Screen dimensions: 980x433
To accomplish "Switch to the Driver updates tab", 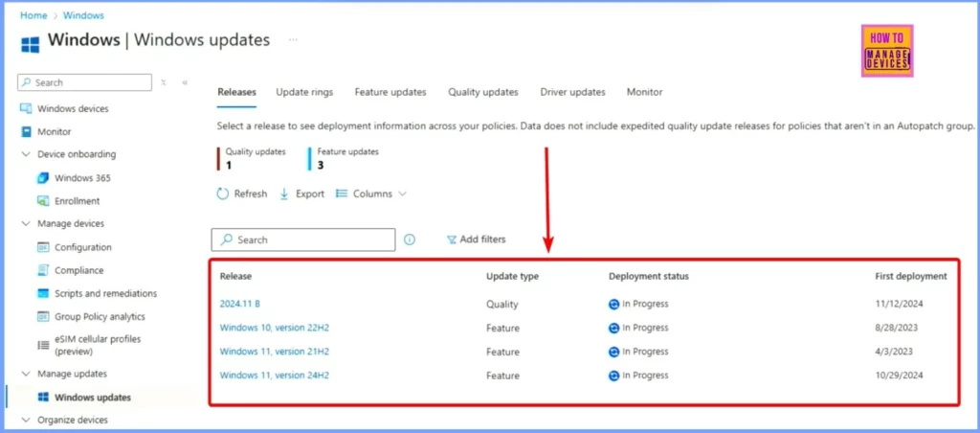I will 573,92.
